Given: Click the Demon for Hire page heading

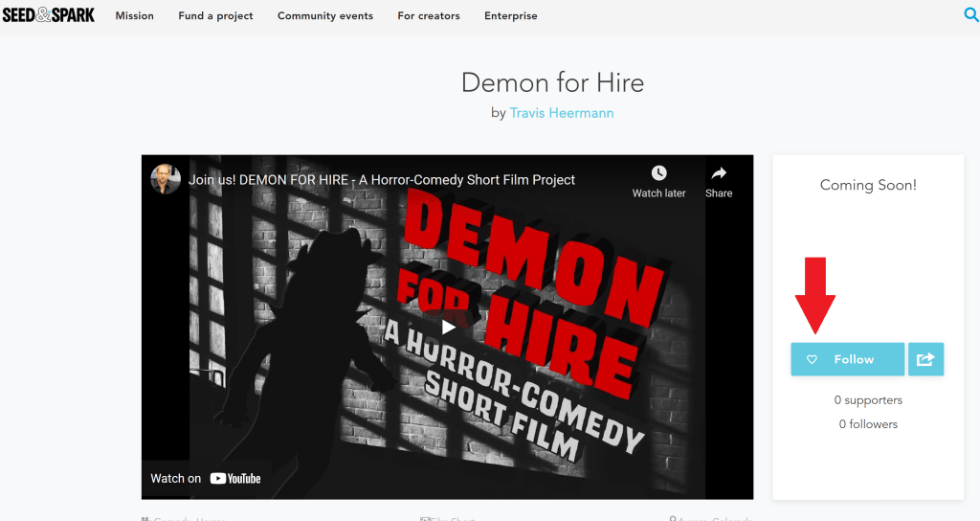Looking at the screenshot, I should 552,82.
